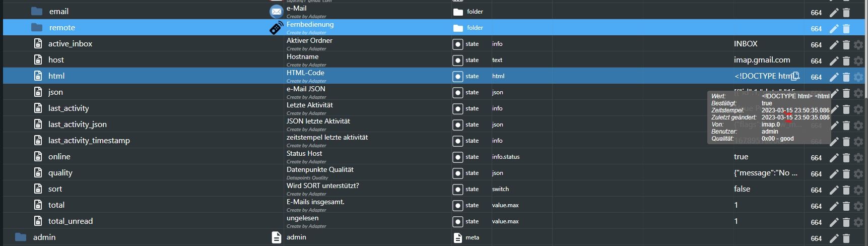868x246 pixels.
Task: Delete the admin object via trash icon
Action: 846,238
